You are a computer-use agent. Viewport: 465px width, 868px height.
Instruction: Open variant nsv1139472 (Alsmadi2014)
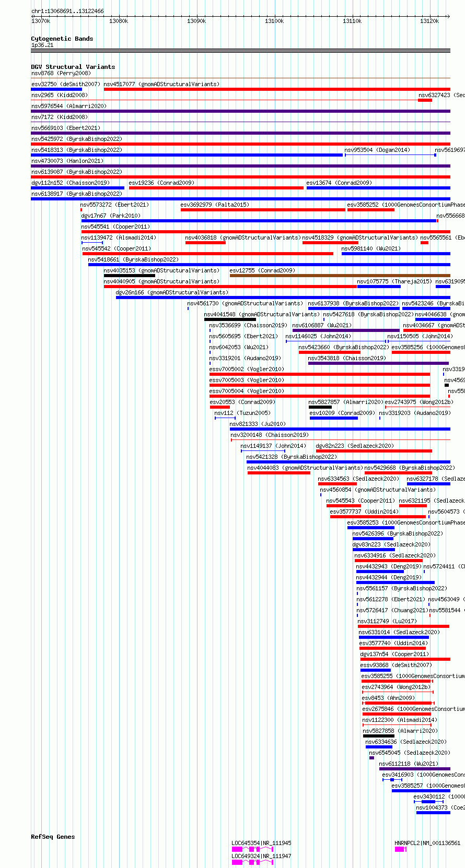tap(119, 237)
